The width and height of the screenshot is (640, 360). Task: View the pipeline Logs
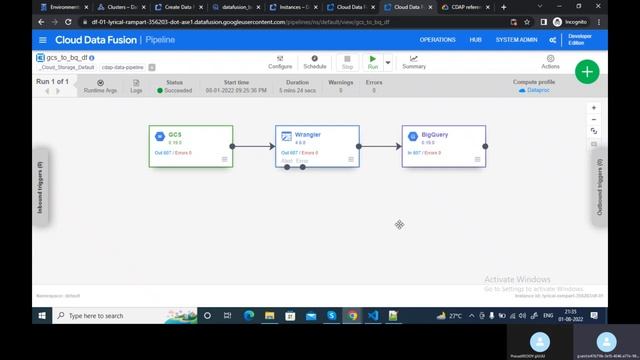click(x=136, y=86)
